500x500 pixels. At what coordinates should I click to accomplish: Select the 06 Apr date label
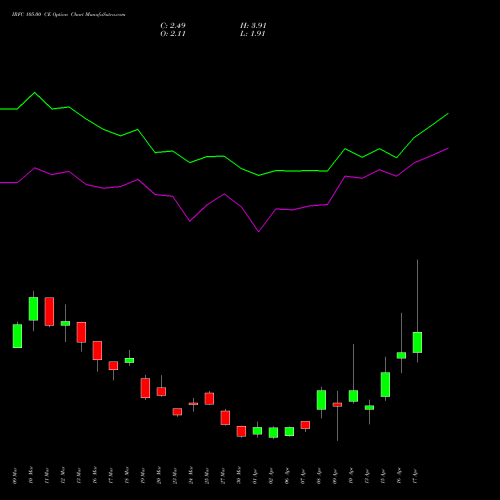click(287, 476)
